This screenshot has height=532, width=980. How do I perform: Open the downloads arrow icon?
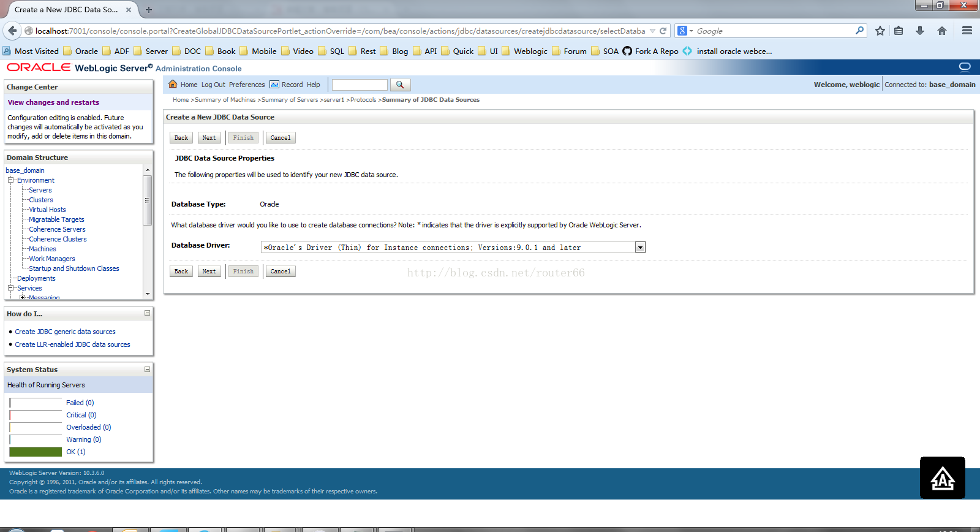920,31
